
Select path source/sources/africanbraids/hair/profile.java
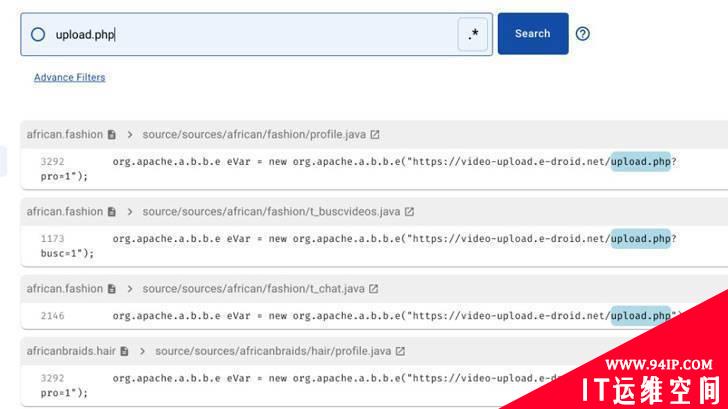pyautogui.click(x=273, y=351)
